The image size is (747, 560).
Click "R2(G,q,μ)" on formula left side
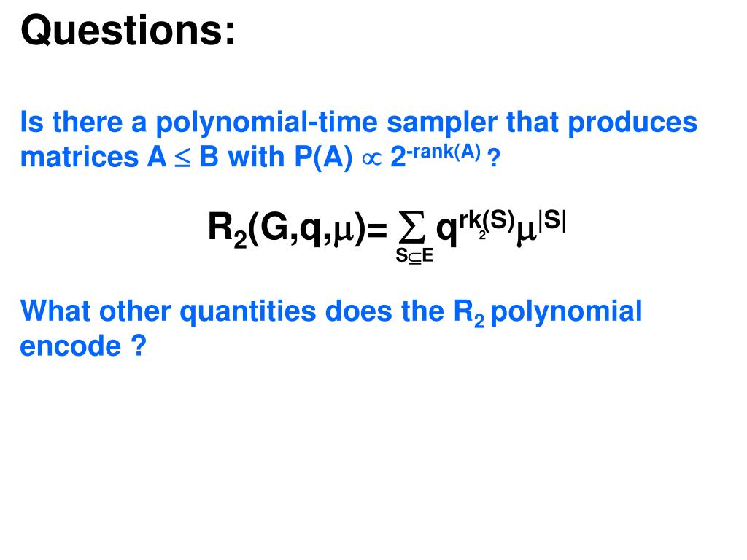287,230
